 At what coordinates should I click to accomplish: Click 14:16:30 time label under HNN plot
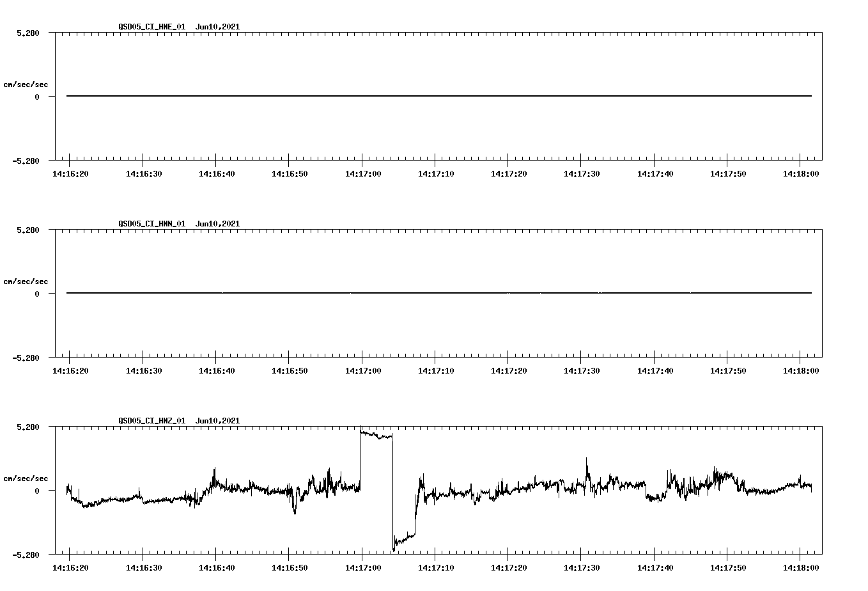point(143,370)
